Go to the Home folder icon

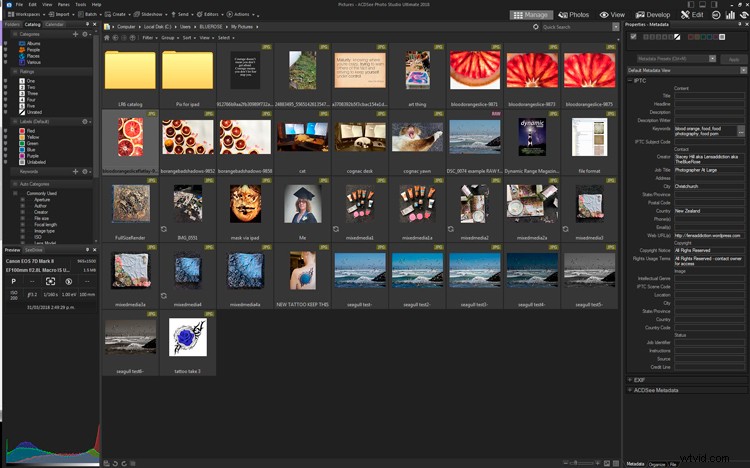click(x=107, y=37)
